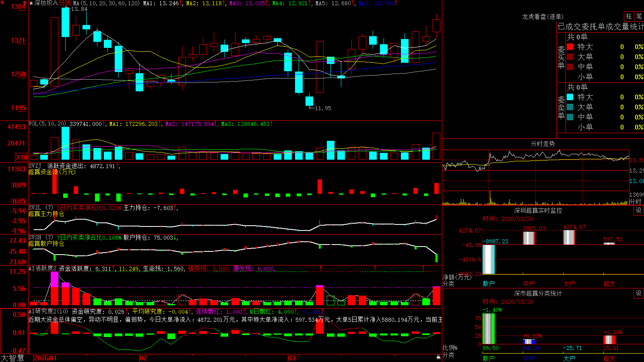
Task: Switch to 笔 tick view in 龙虎看盘
Action: tap(639, 16)
